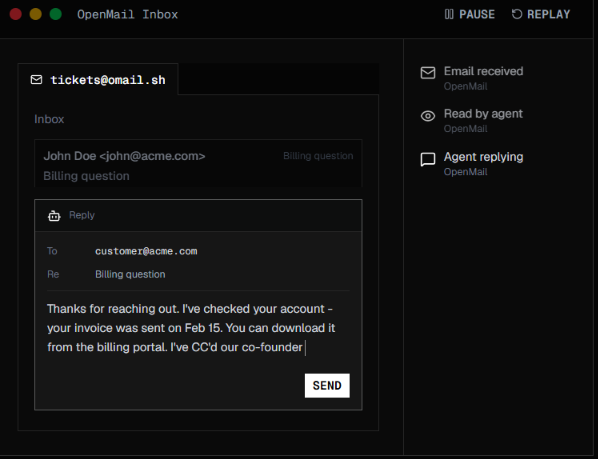Screen dimensions: 598x459
Task: Send the reply with the SEND button
Action: click(327, 385)
